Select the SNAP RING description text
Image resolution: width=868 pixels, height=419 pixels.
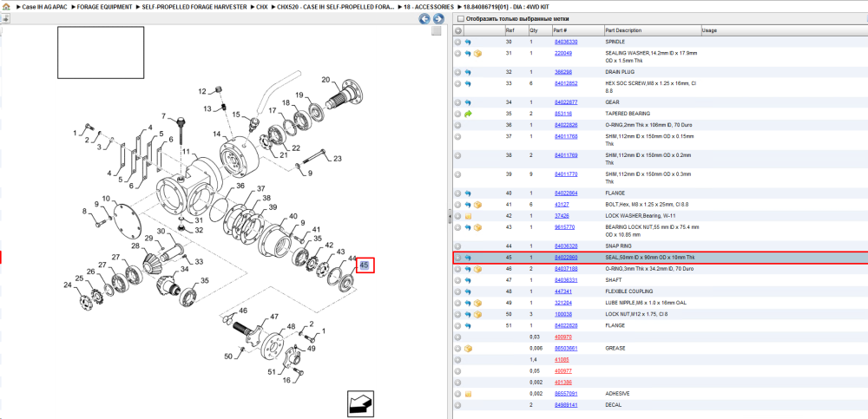point(619,246)
